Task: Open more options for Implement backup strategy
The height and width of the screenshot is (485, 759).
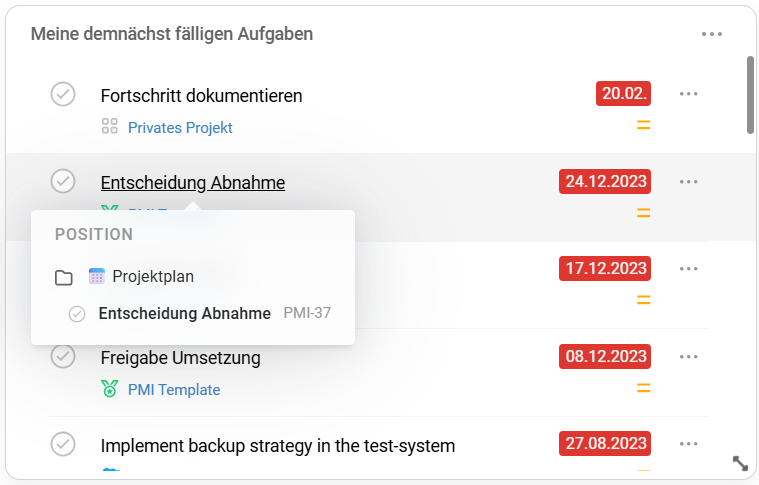Action: (x=688, y=444)
